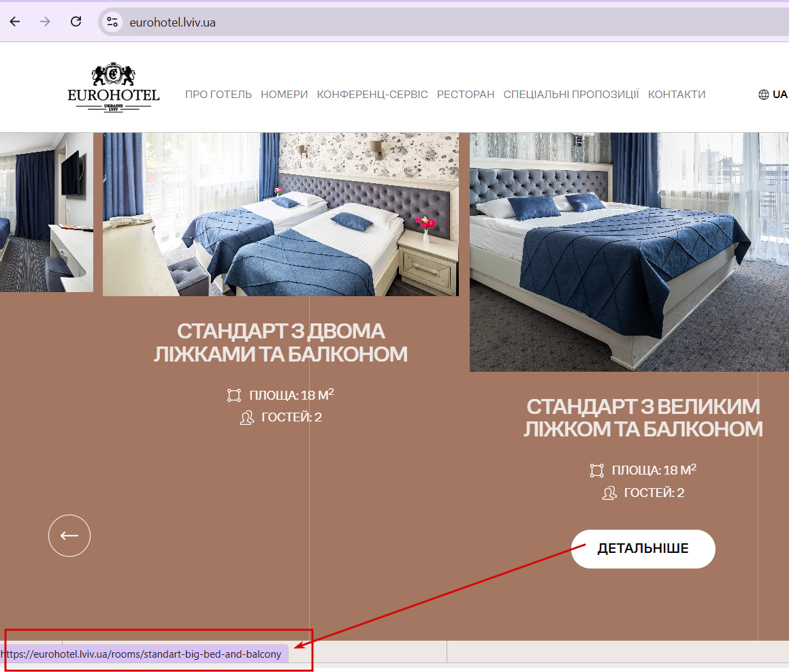Screen dimensions: 789x672
Task: Click area icon of twin beds room
Action: click(x=234, y=395)
